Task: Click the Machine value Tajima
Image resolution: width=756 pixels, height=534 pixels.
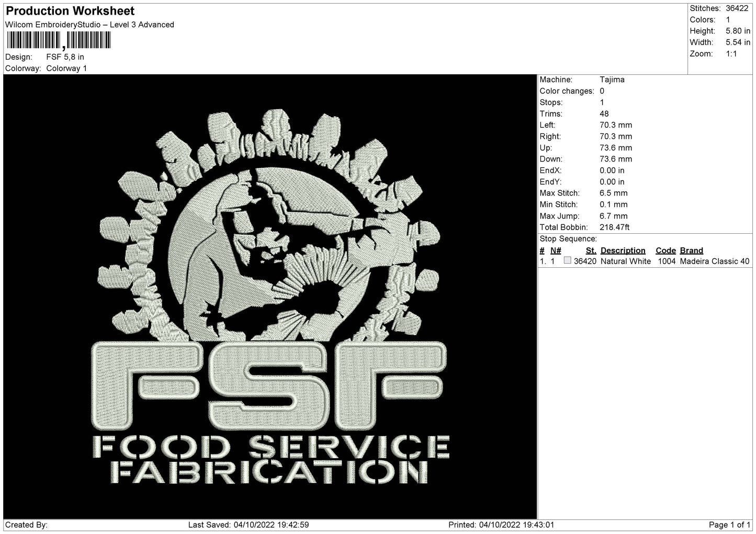Action: 612,80
